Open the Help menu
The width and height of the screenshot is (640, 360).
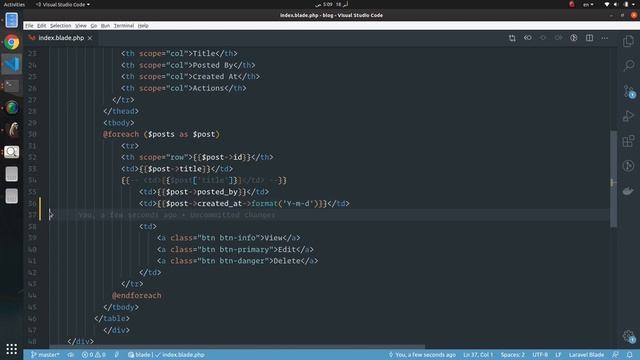coord(143,26)
